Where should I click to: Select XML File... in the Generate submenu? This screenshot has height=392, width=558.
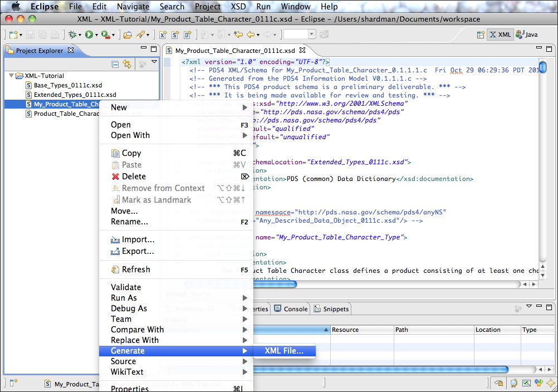(284, 351)
